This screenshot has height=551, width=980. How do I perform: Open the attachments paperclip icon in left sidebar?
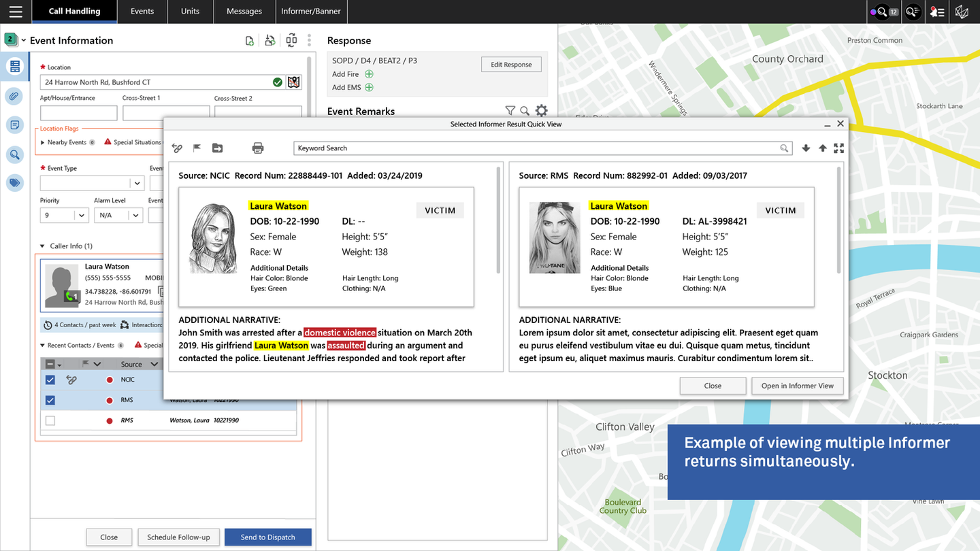(x=14, y=96)
